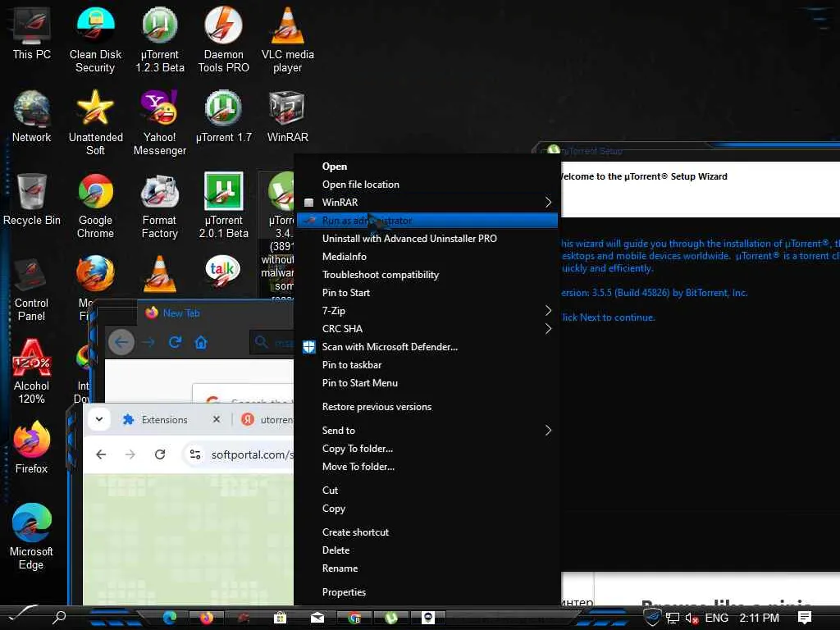
Task: Open Google Chrome desktop icon
Action: point(95,206)
